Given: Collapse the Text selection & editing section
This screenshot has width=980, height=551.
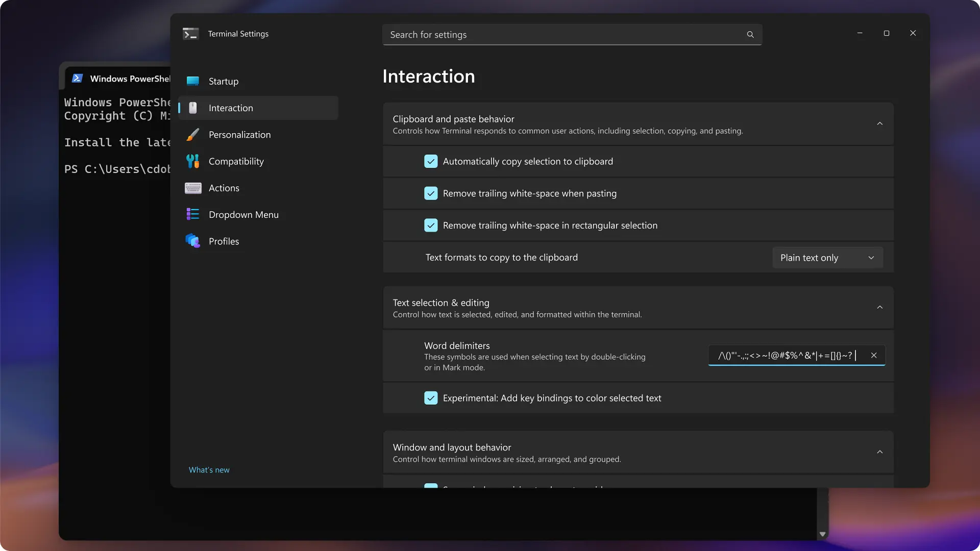Looking at the screenshot, I should (879, 307).
